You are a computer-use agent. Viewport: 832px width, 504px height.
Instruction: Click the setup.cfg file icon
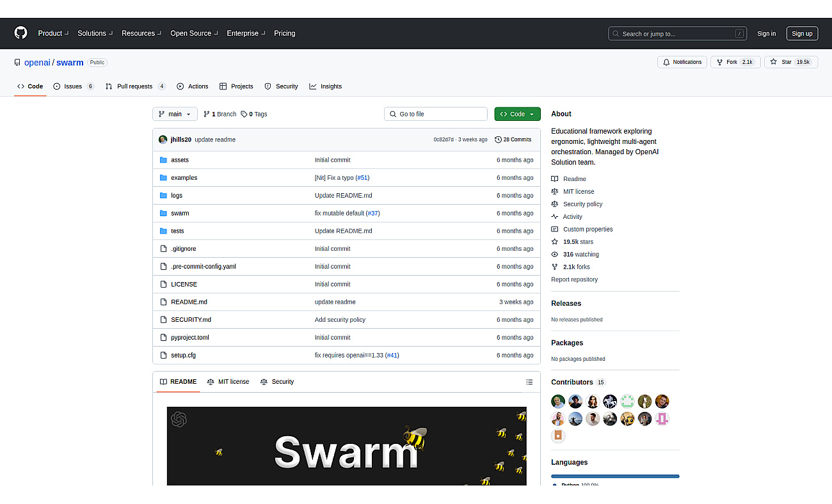[x=163, y=355]
